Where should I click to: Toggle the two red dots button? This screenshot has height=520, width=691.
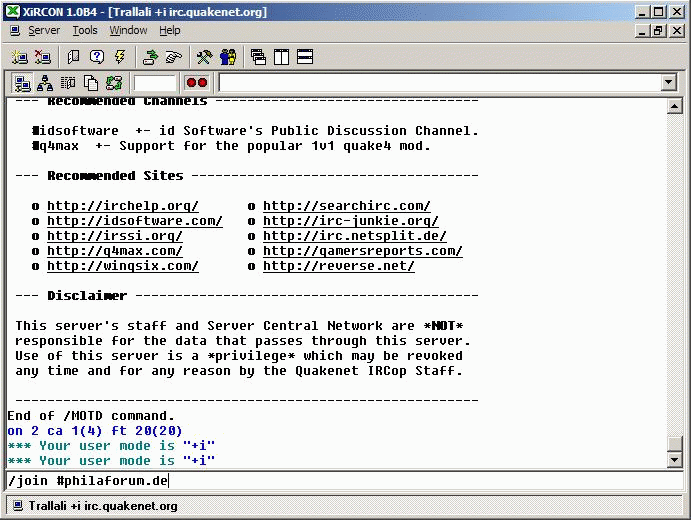197,83
